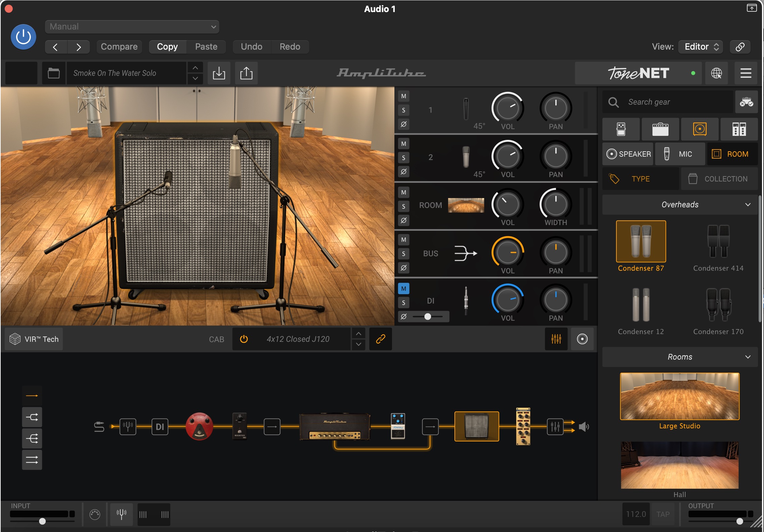The image size is (764, 532).
Task: Toggle the cabinet power button
Action: tap(244, 339)
